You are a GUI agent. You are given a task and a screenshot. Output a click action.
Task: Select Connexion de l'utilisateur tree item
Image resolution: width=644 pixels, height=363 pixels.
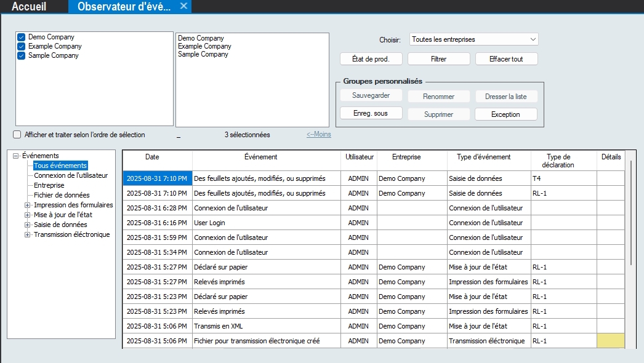71,175
